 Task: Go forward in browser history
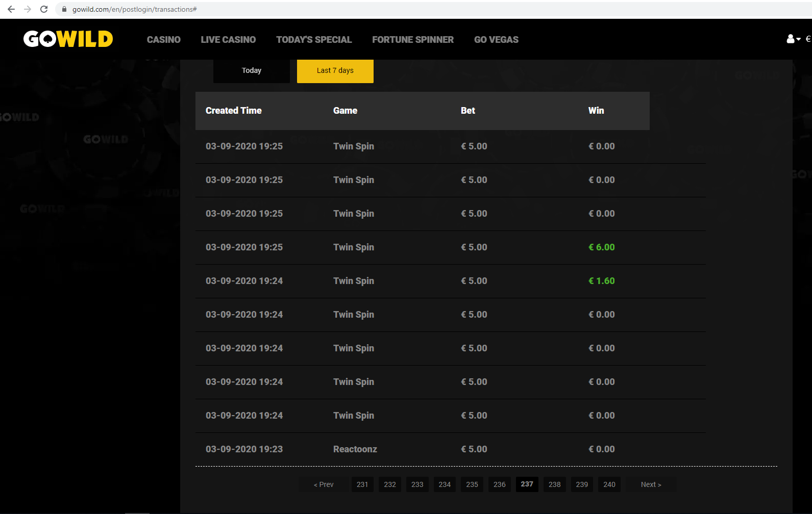point(28,9)
